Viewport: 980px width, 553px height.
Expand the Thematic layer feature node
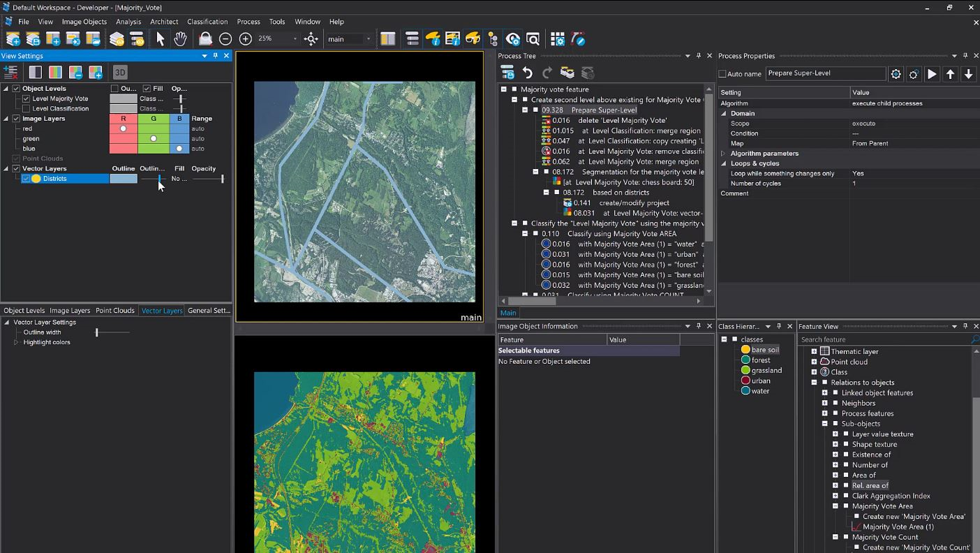click(x=814, y=351)
